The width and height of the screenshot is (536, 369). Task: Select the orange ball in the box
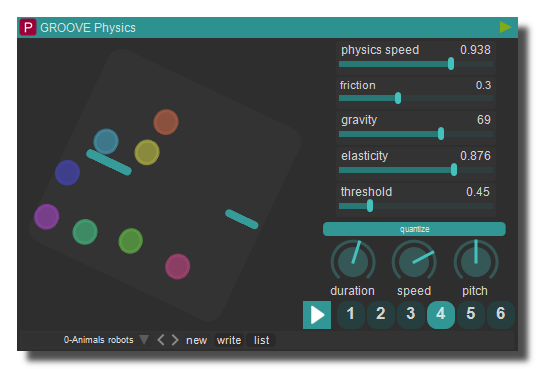[x=166, y=122]
